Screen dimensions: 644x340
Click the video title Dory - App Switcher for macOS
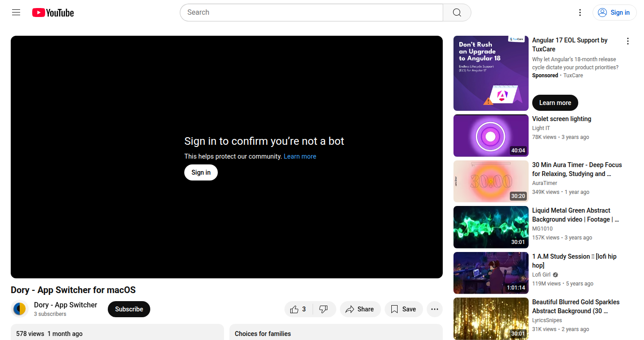click(x=73, y=290)
